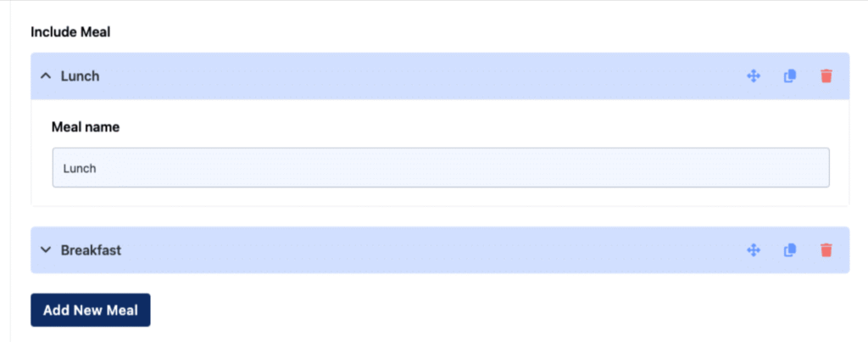The image size is (868, 342).
Task: Focus the Meal name text field
Action: pos(441,167)
